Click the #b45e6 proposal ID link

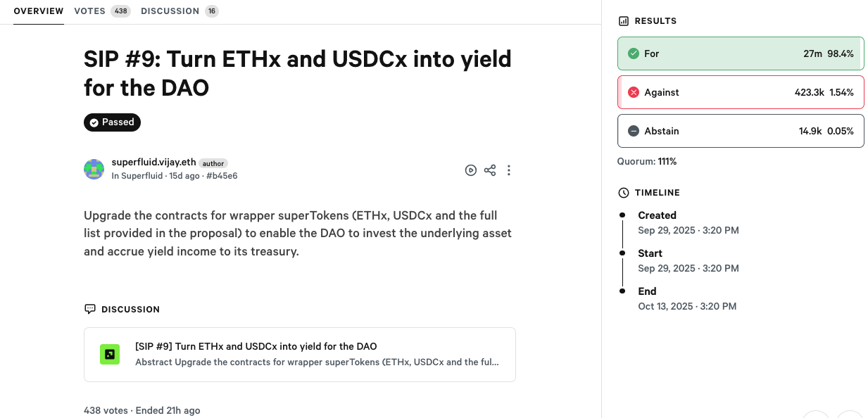pos(222,176)
